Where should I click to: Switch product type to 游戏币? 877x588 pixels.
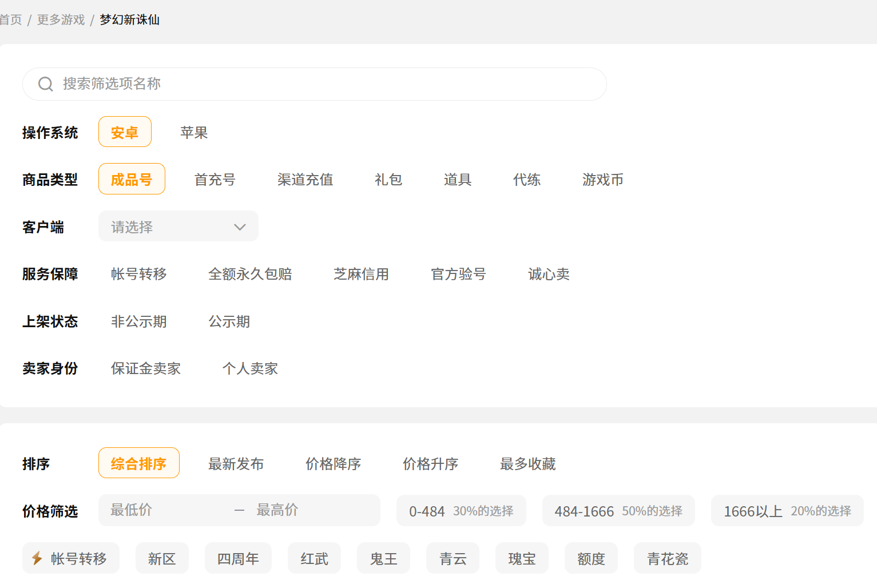point(602,180)
